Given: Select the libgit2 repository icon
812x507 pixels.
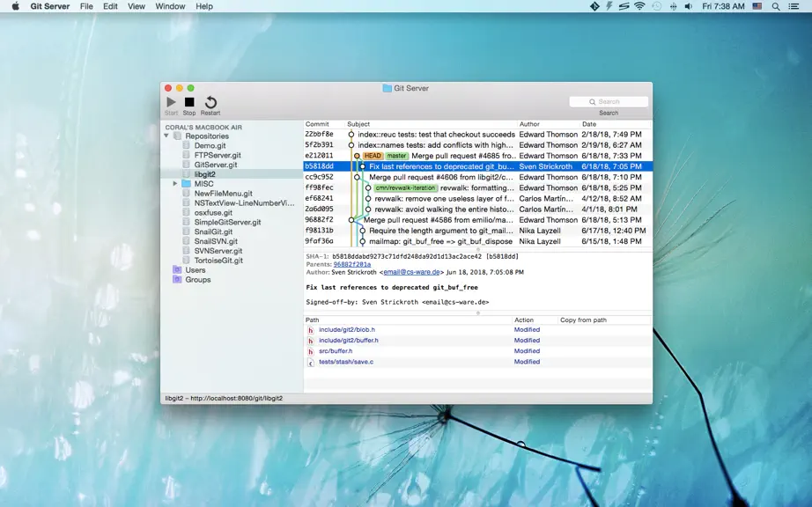Looking at the screenshot, I should pos(187,174).
